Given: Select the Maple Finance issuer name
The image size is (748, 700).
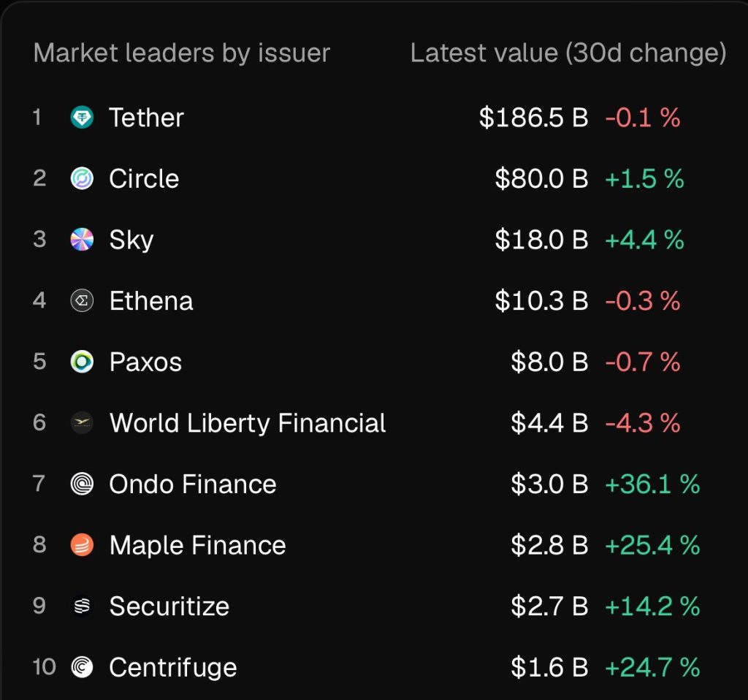Looking at the screenshot, I should (197, 545).
